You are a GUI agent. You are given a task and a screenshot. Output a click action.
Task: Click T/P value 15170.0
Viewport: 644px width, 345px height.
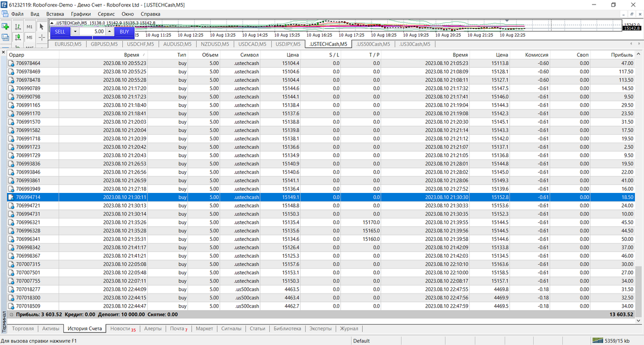point(371,222)
